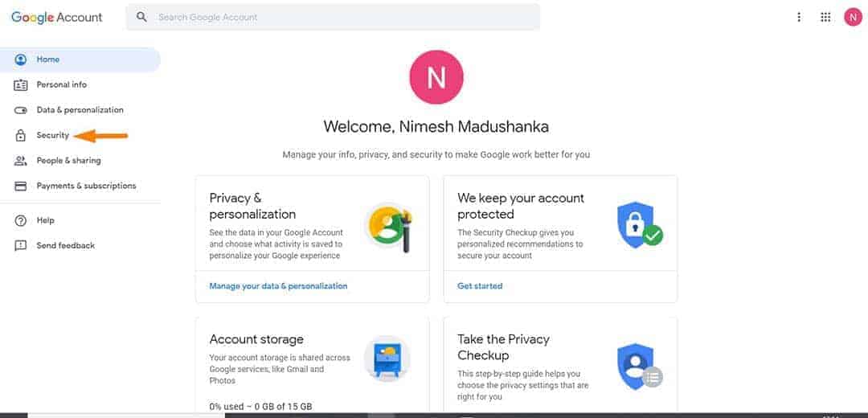Click the Account storage card heading

click(x=256, y=339)
